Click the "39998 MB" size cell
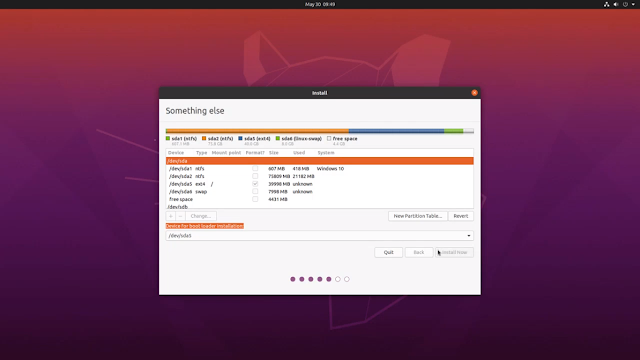 tap(279, 184)
